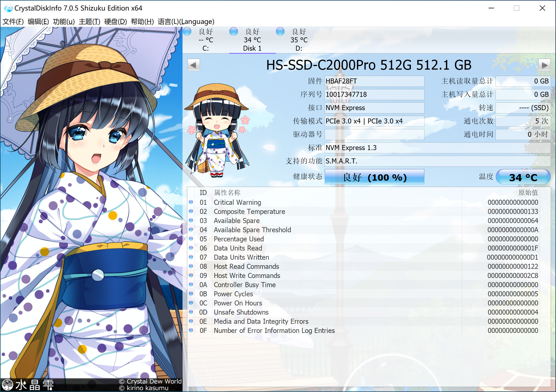Click the health status dot for drive C:
This screenshot has height=392, width=556.
click(x=187, y=32)
